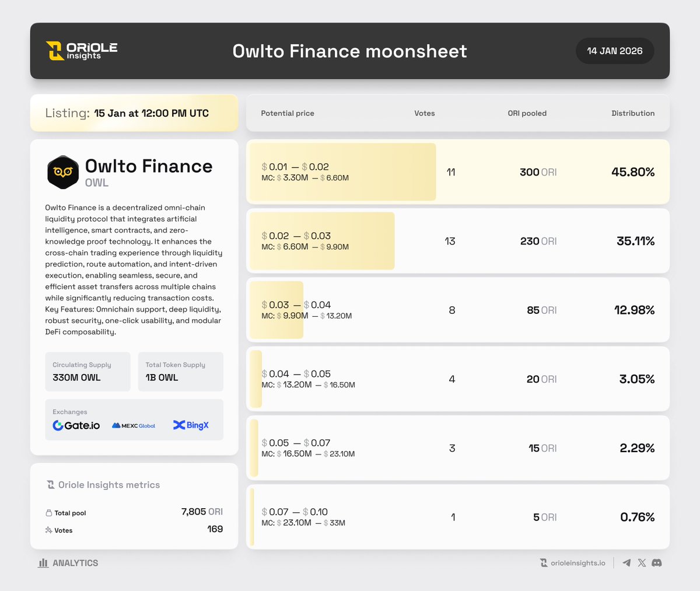
Task: Click the 12.98% distribution value
Action: (x=634, y=310)
